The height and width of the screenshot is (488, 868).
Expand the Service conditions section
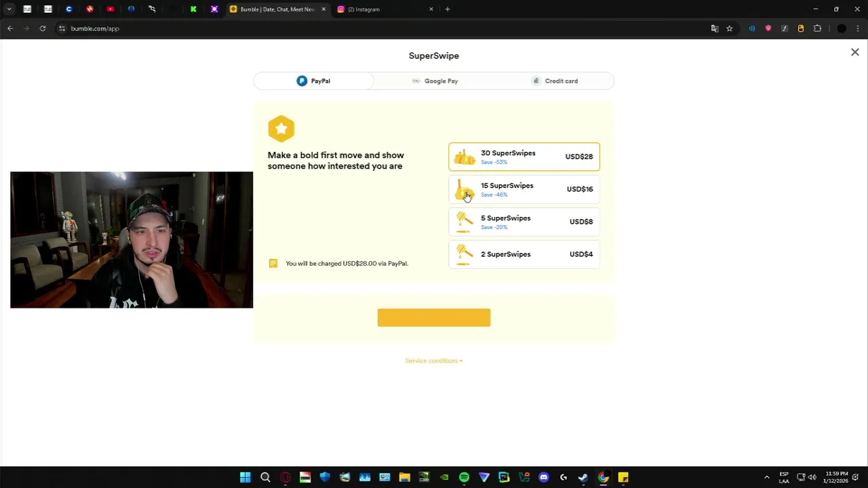pos(434,361)
